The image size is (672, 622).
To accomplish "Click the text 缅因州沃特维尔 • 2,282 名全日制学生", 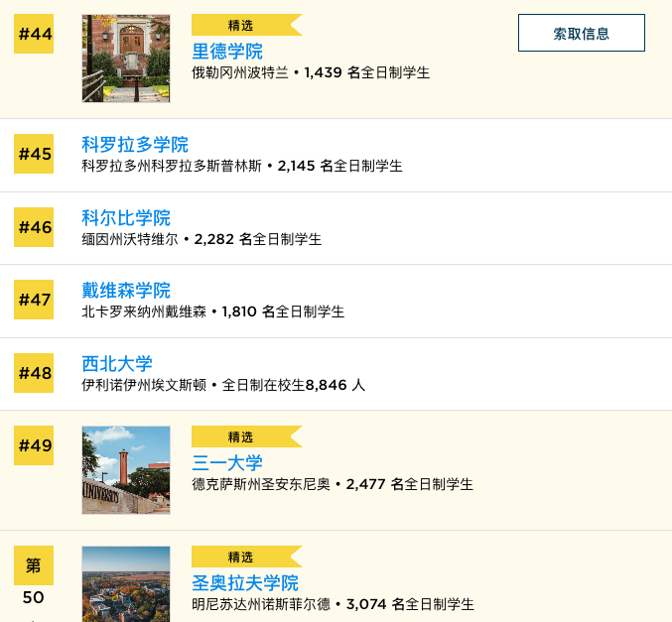I will point(202,239).
